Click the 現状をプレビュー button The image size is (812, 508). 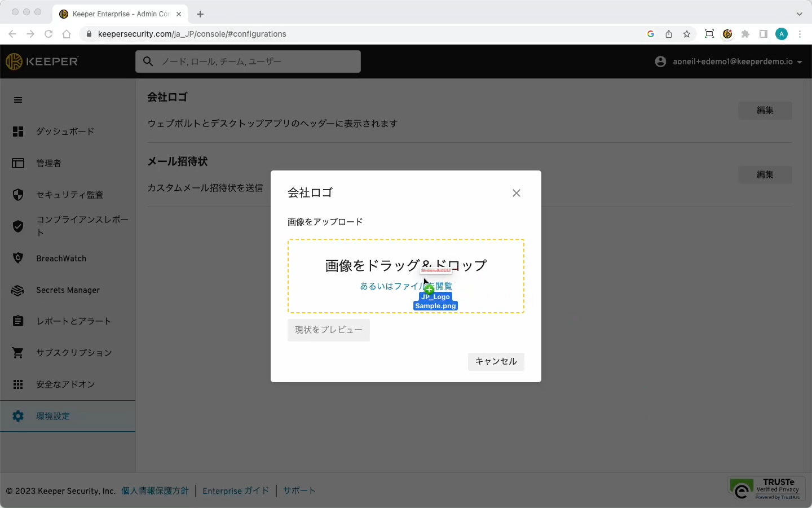tap(328, 330)
